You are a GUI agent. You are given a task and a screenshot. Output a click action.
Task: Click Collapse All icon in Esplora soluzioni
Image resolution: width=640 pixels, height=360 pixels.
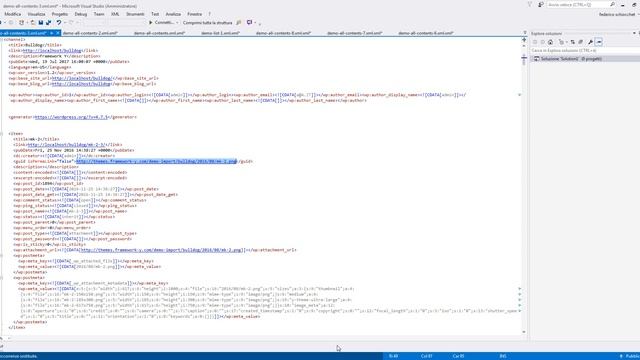pyautogui.click(x=580, y=42)
